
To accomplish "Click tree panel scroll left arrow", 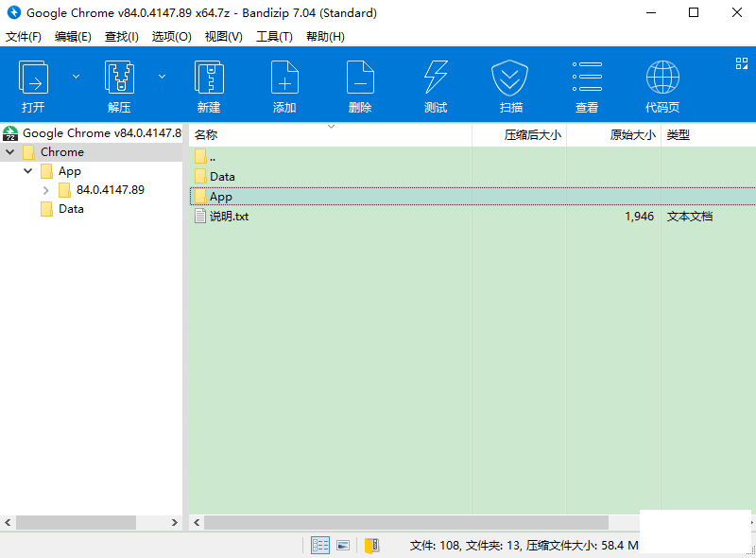I will 8,522.
